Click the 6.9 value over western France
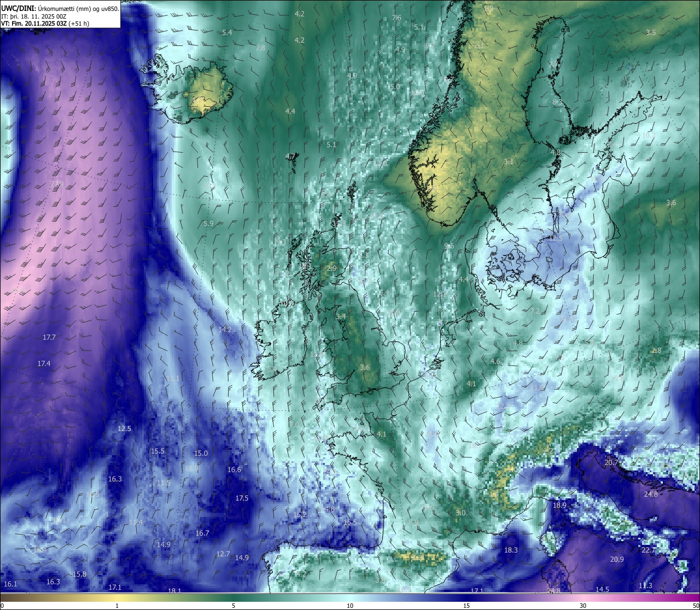 click(x=413, y=522)
